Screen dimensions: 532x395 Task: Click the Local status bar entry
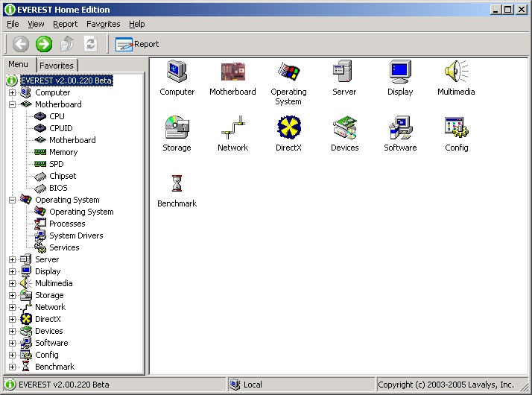(253, 385)
